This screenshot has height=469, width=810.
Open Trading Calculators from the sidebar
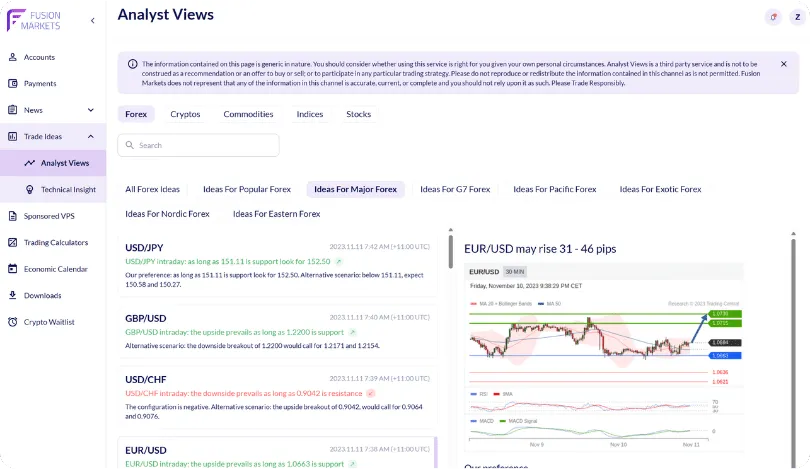pos(56,242)
